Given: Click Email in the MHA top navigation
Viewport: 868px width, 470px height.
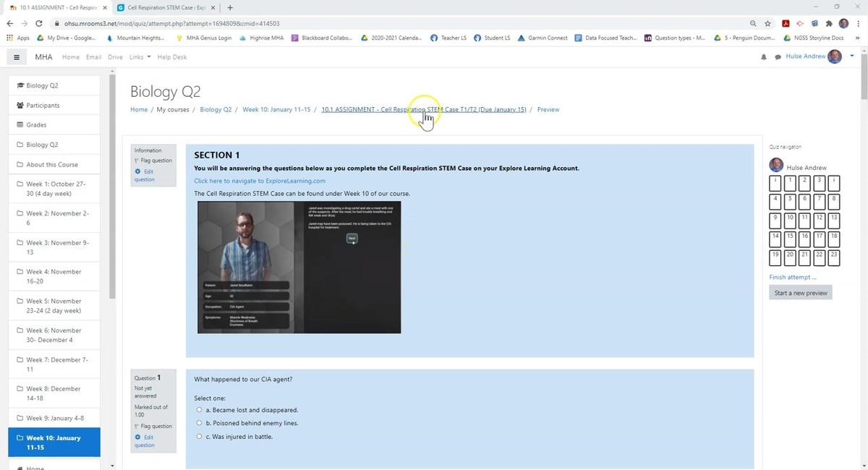Looking at the screenshot, I should [x=94, y=57].
